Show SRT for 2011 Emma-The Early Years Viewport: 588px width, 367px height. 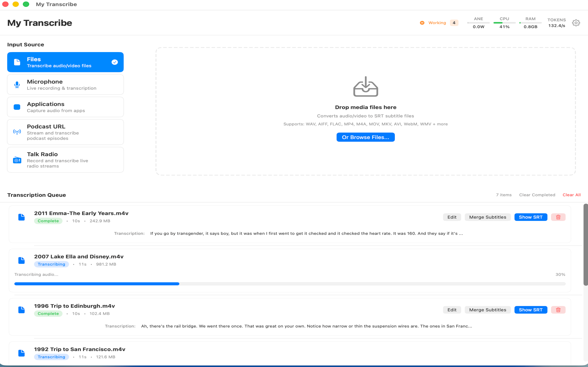tap(530, 217)
